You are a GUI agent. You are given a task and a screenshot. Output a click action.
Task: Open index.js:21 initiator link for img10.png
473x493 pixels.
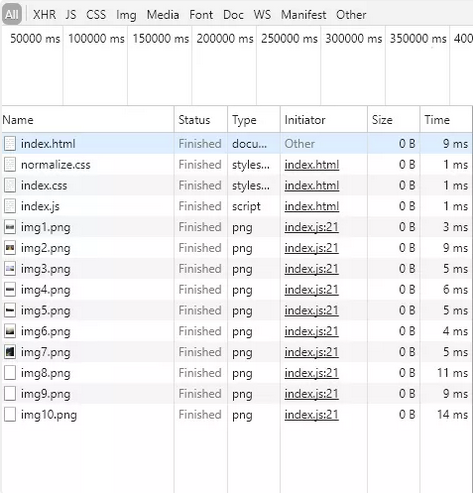point(311,415)
